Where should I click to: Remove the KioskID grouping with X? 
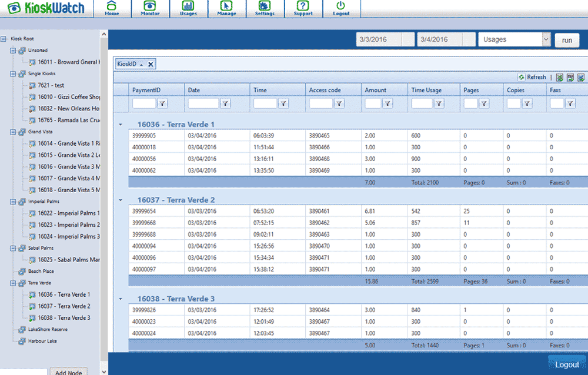[x=151, y=64]
